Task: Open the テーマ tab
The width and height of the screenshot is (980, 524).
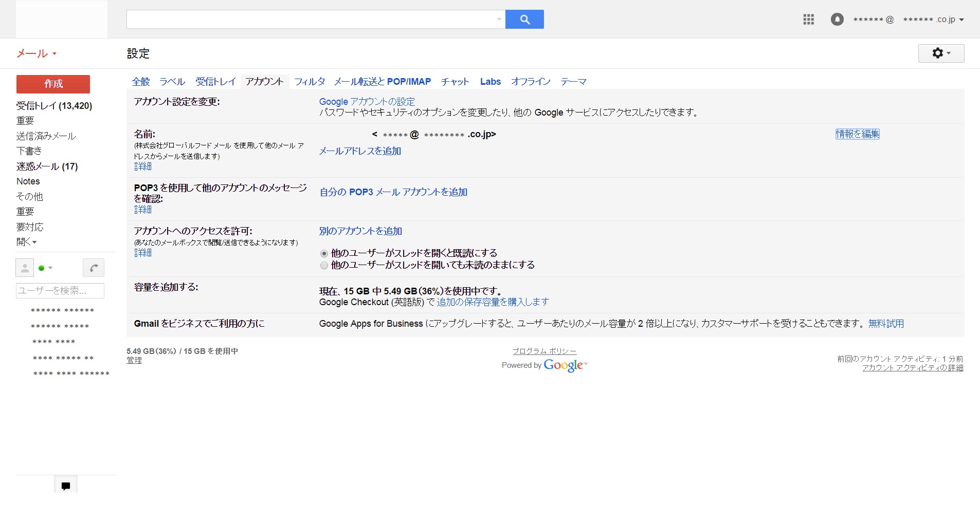Action: click(573, 82)
